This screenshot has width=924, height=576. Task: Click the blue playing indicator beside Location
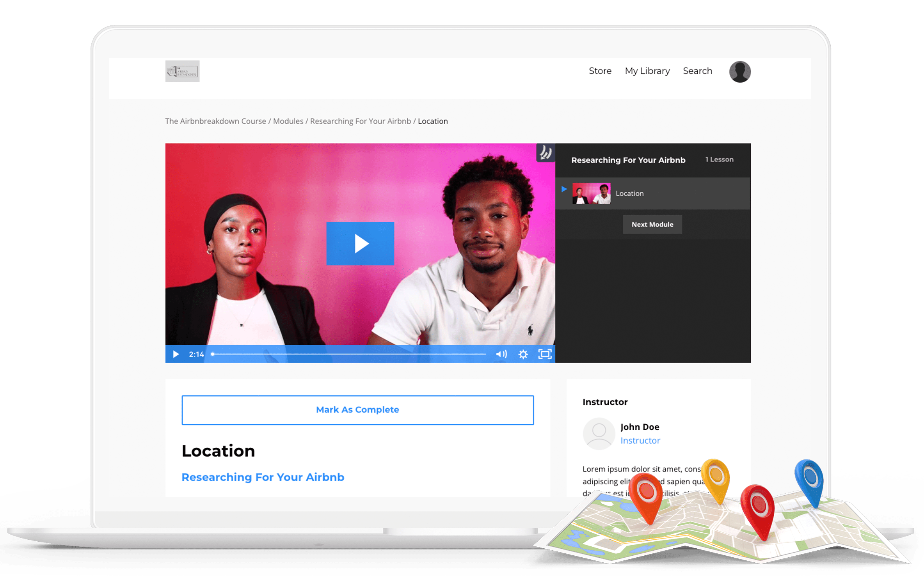point(564,189)
